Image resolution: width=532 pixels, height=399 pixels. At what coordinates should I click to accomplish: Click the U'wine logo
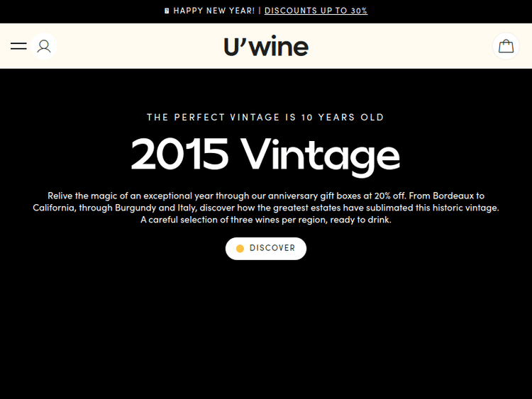[x=266, y=47]
